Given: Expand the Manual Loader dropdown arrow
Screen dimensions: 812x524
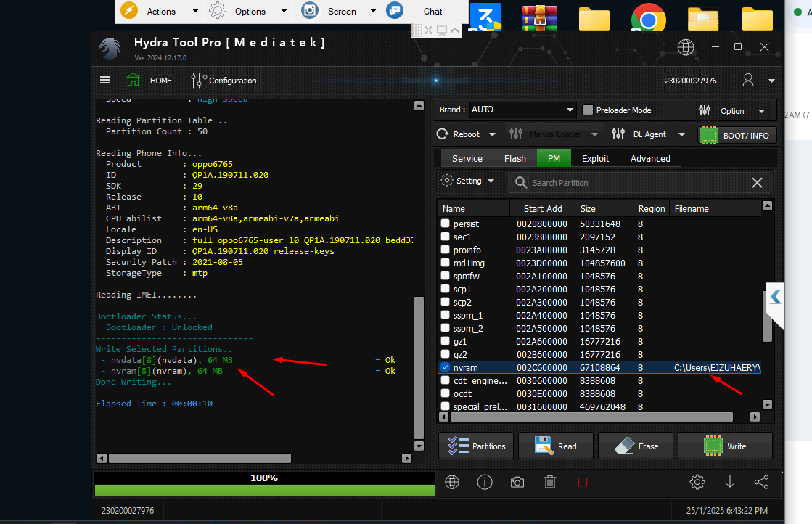Looking at the screenshot, I should tap(594, 134).
